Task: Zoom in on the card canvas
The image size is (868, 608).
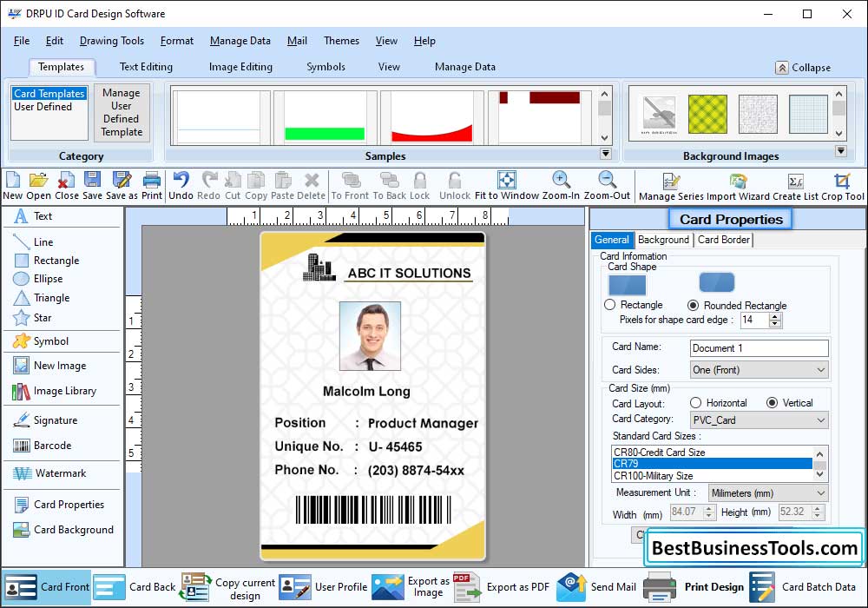Action: (x=561, y=186)
